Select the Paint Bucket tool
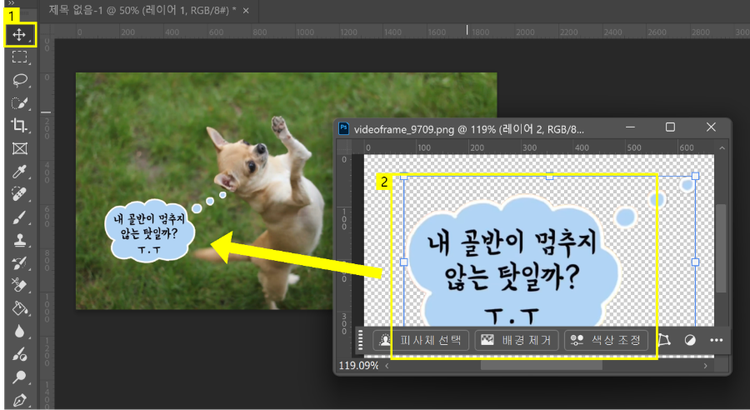The height and width of the screenshot is (410, 750). click(19, 309)
